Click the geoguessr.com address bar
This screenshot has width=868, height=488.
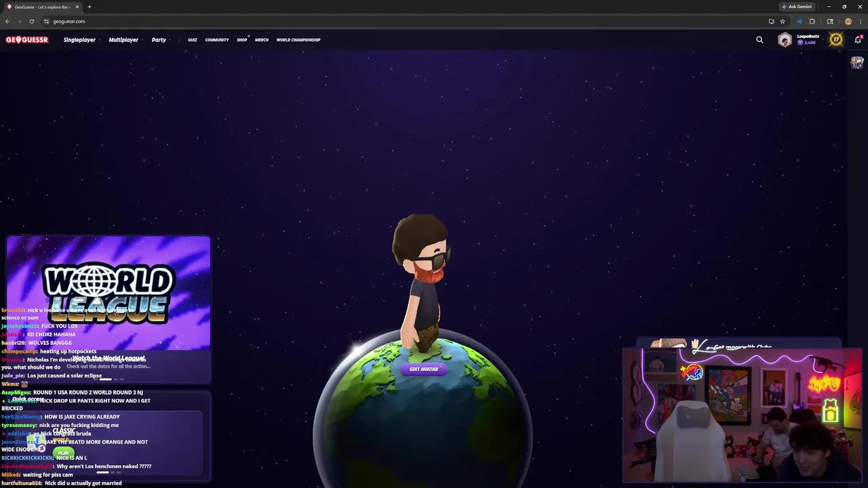pos(407,21)
